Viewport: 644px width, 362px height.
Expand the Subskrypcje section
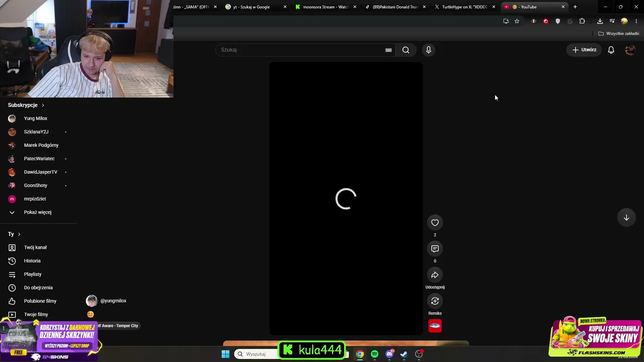[x=26, y=105]
